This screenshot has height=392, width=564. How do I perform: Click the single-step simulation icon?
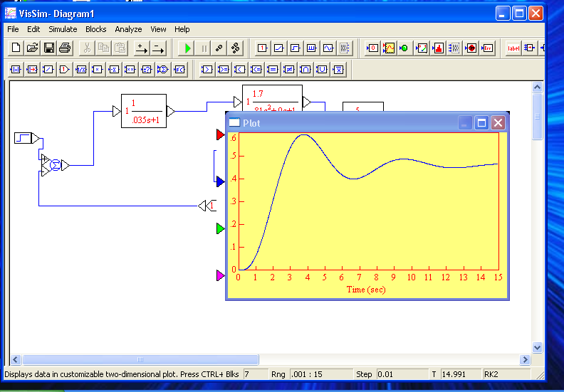click(219, 48)
